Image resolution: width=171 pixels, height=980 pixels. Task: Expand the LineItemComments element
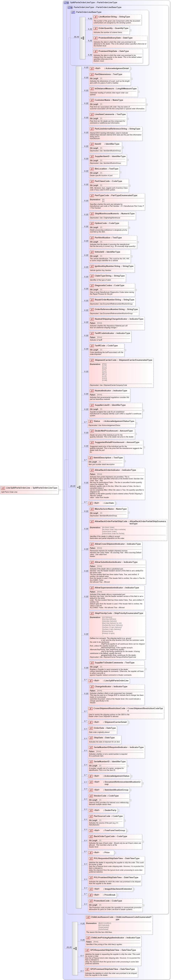click(x=128, y=118)
